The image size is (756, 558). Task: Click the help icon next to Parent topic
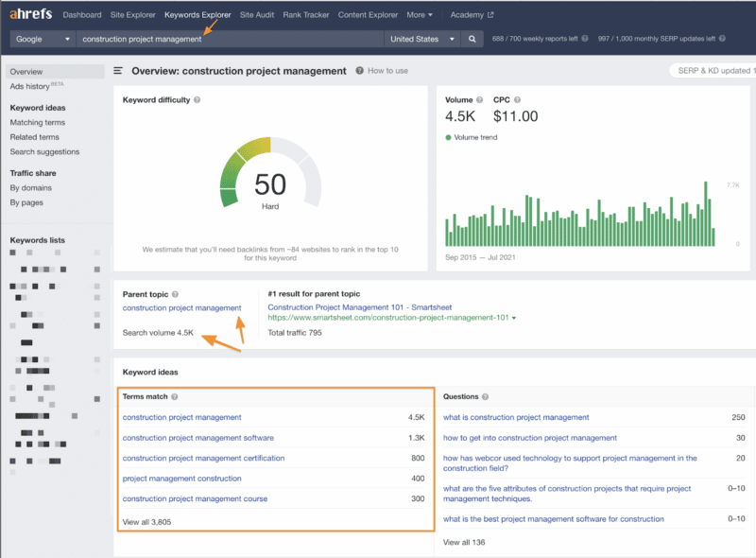click(x=175, y=294)
